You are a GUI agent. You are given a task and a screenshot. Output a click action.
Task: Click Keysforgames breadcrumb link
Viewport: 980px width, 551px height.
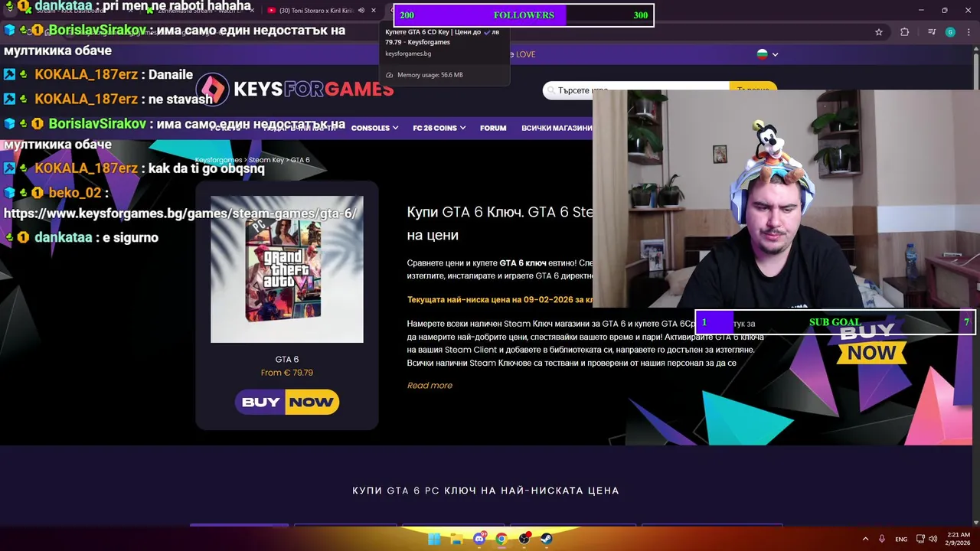(218, 160)
